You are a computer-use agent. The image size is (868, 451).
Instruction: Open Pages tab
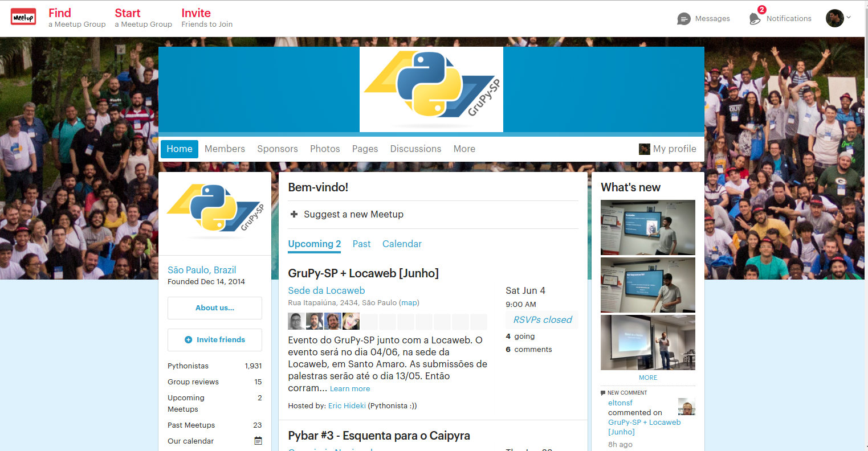pos(365,149)
